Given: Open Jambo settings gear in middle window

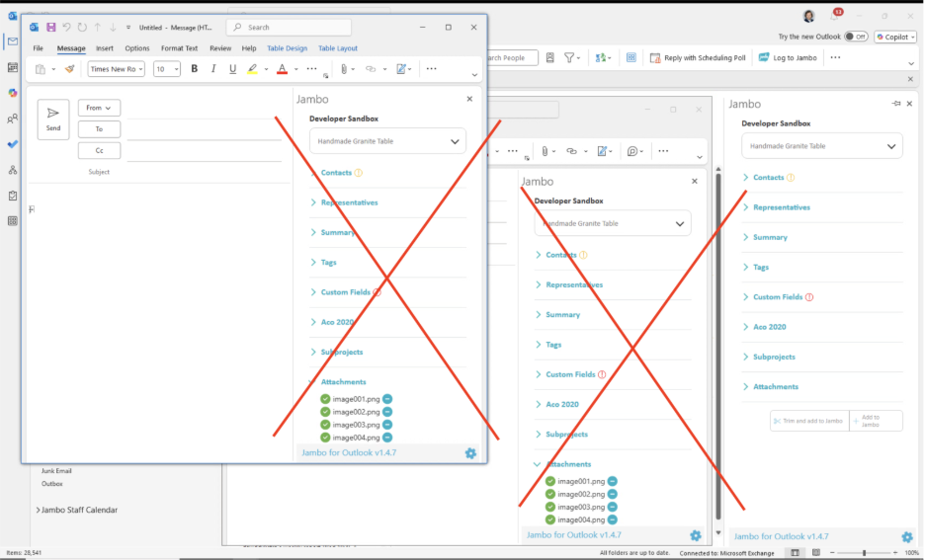Looking at the screenshot, I should pos(696,535).
